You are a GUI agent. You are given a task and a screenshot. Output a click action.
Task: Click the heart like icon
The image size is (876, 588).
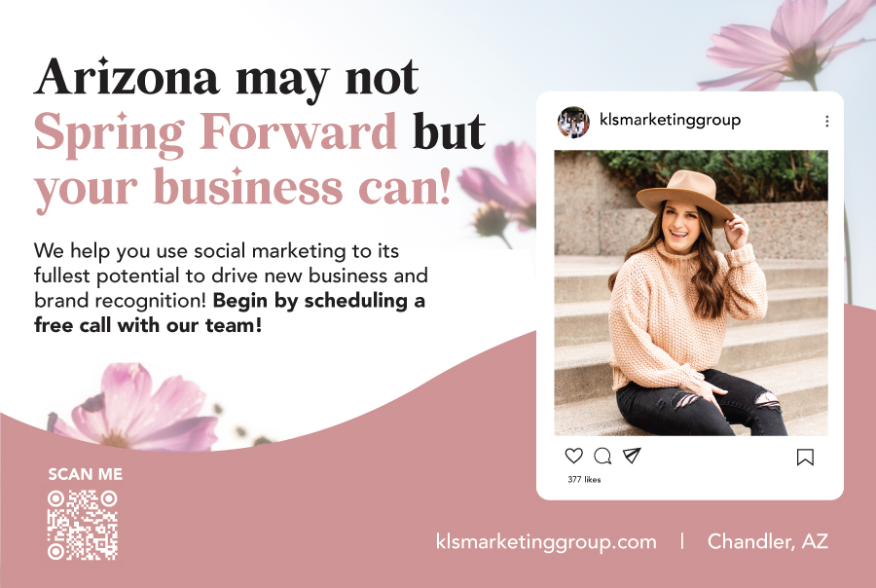573,456
